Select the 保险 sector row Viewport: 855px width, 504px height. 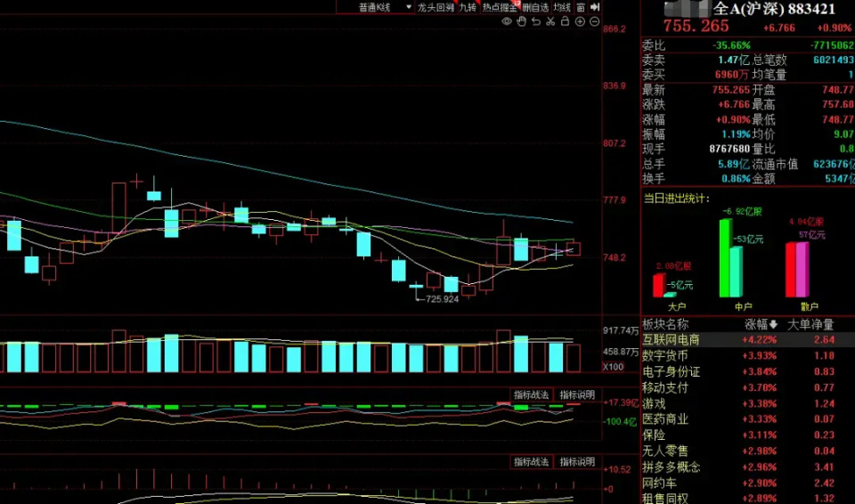click(748, 435)
